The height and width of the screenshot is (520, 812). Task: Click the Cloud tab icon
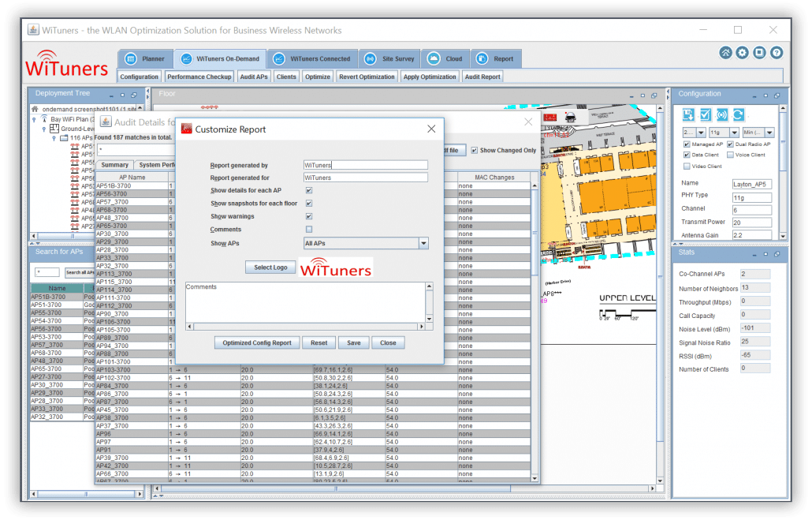[x=434, y=58]
